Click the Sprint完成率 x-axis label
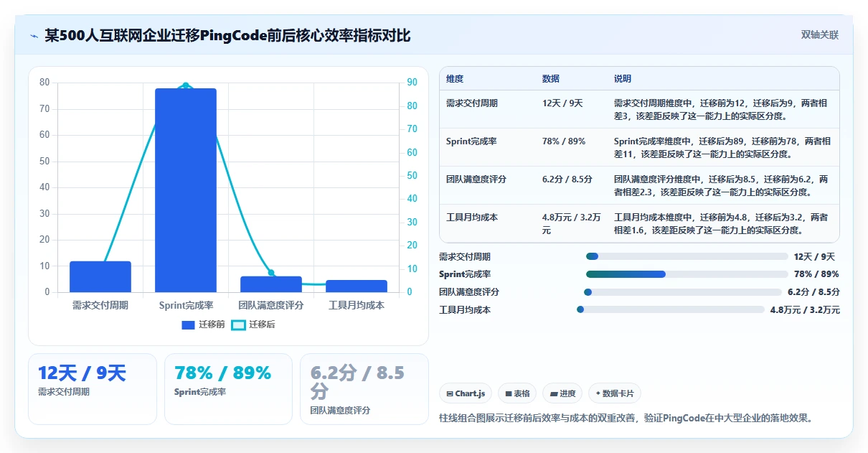 [186, 305]
